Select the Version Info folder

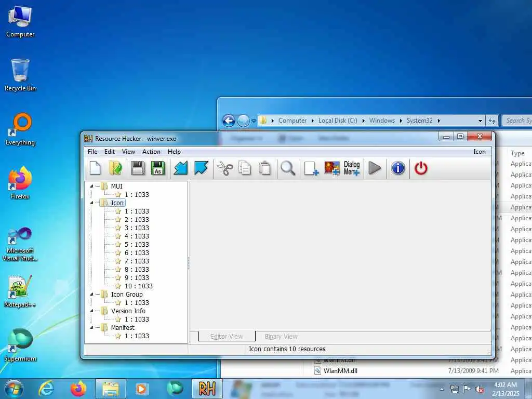[x=128, y=311]
